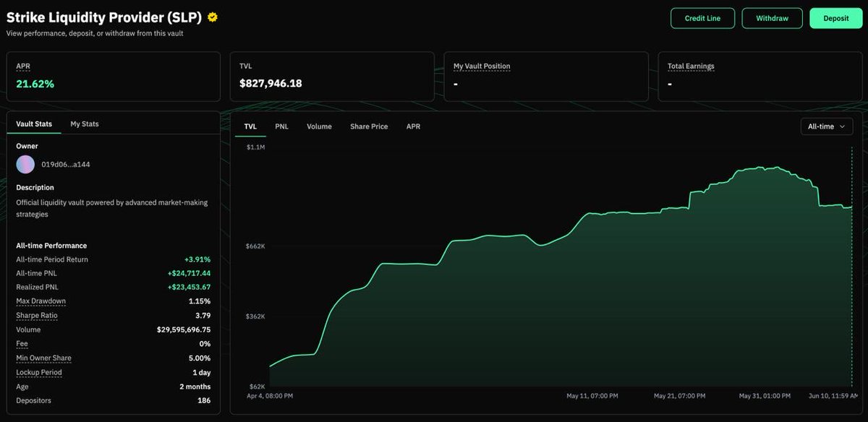The image size is (868, 422).
Task: Click the Sharpe Ratio label
Action: pyautogui.click(x=37, y=315)
